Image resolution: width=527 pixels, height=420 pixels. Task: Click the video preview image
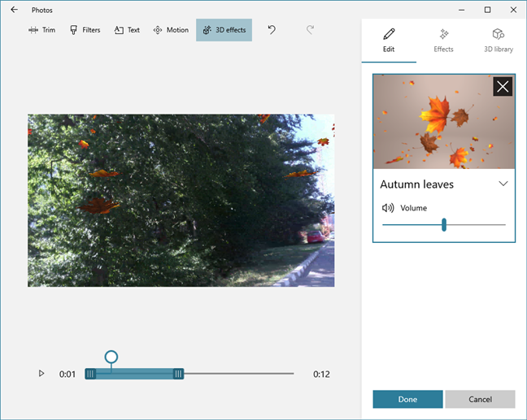tap(181, 201)
